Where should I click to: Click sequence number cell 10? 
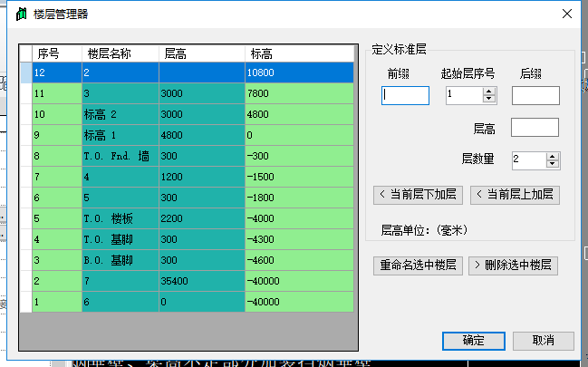(57, 114)
